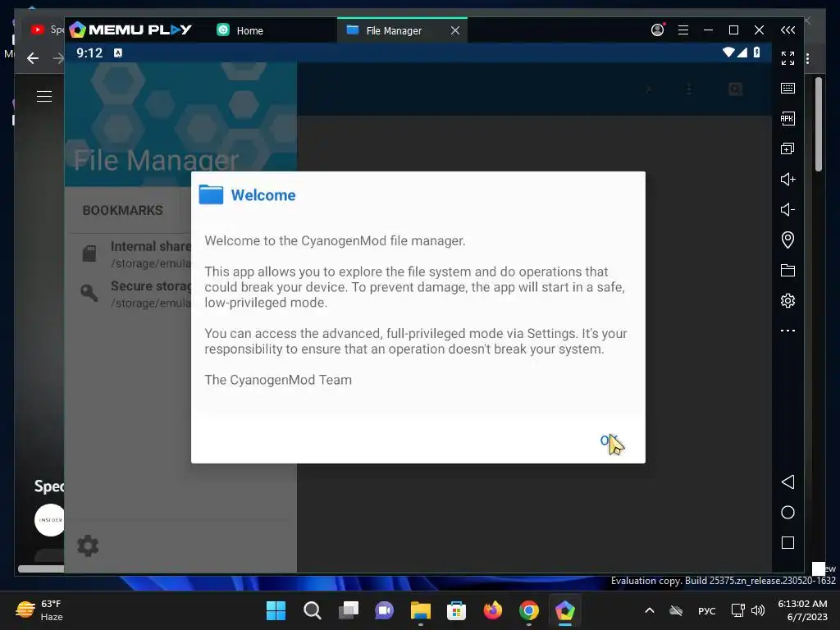Open Windows taskbar Search

coord(313,610)
